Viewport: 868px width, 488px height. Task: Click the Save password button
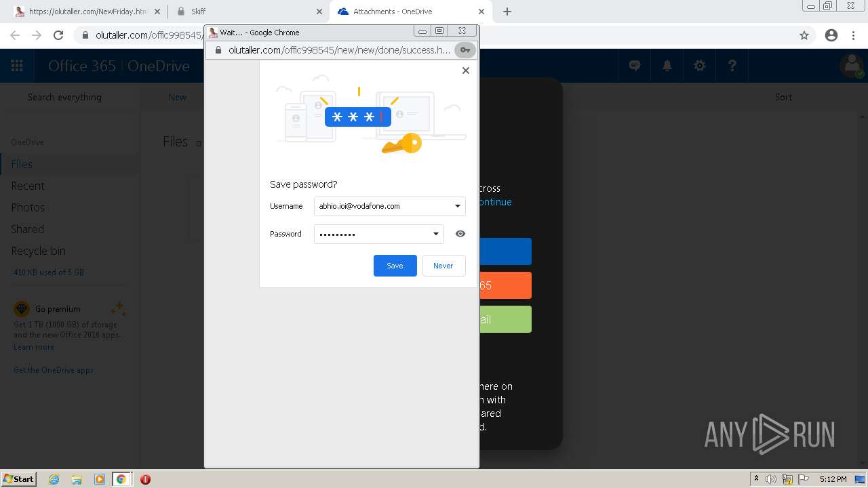(x=395, y=266)
